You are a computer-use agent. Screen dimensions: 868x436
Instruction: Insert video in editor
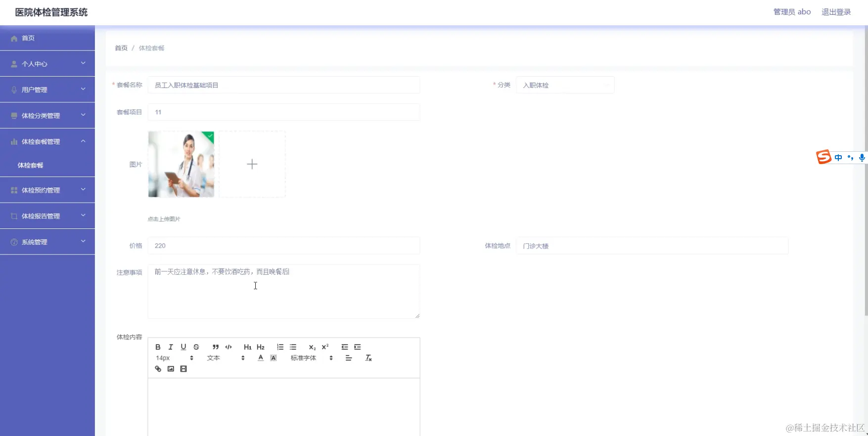(183, 369)
